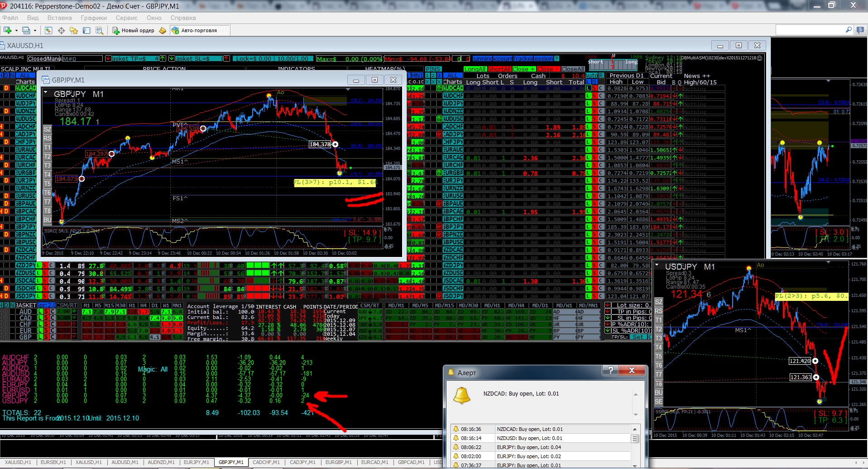
Task: Open the Графики menu
Action: click(x=94, y=18)
